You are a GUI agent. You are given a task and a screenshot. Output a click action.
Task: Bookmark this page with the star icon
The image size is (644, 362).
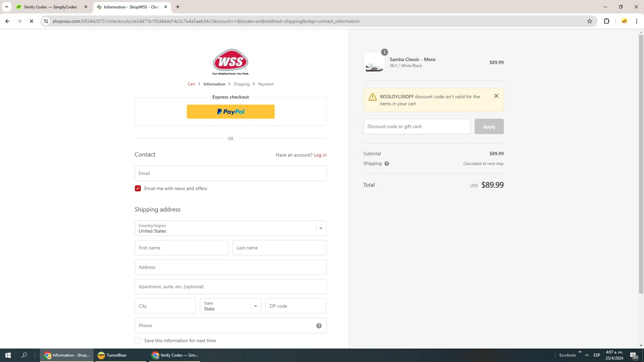coord(589,21)
